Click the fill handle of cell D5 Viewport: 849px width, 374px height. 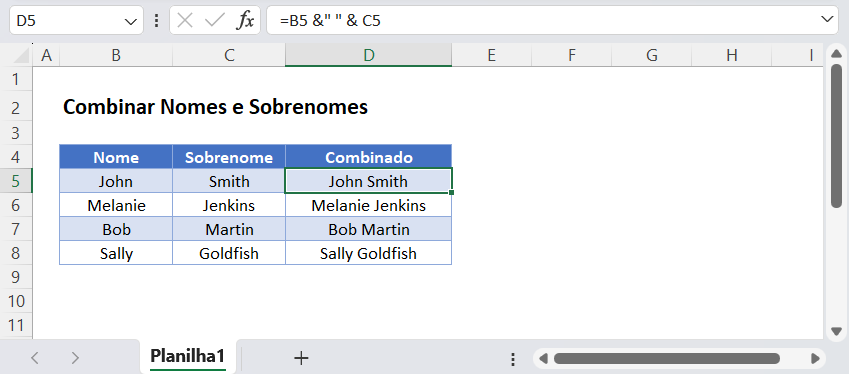coord(452,192)
